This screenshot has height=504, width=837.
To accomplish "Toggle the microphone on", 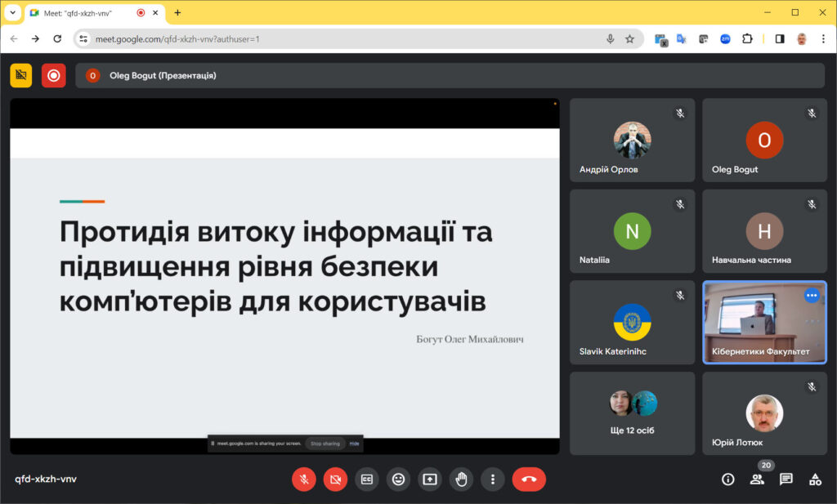I will coord(303,479).
